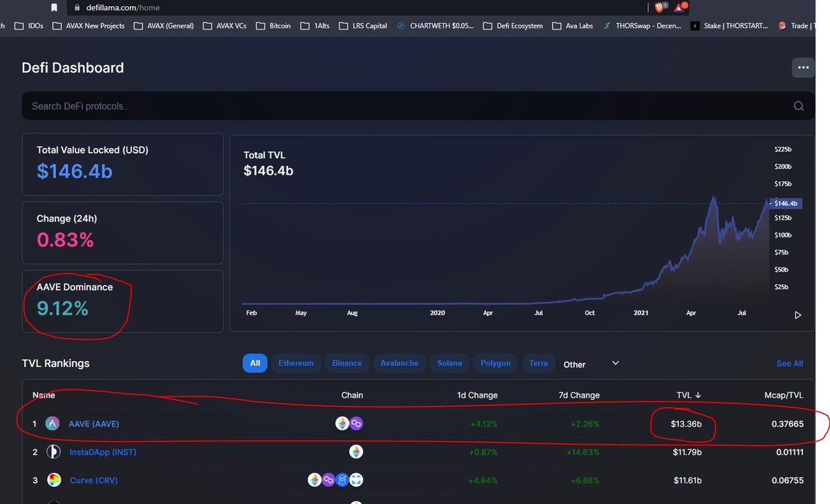Open the 1Alts bookmark folder

click(x=315, y=26)
